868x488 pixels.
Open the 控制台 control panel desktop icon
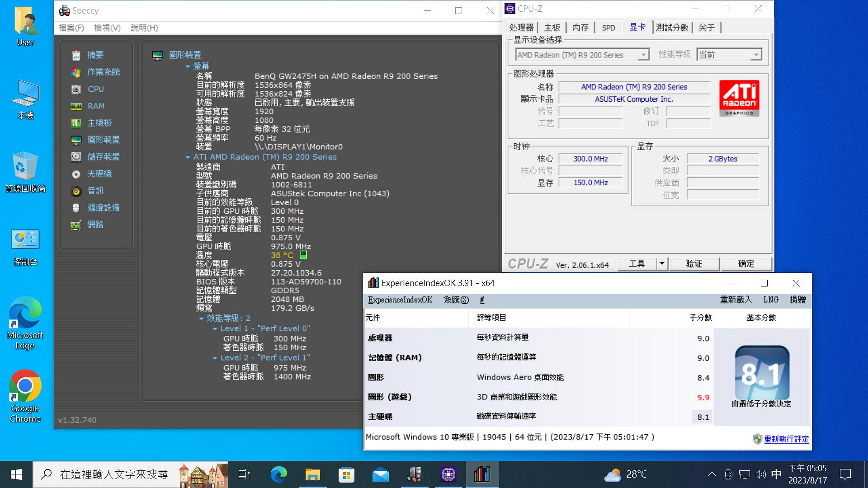[x=25, y=246]
